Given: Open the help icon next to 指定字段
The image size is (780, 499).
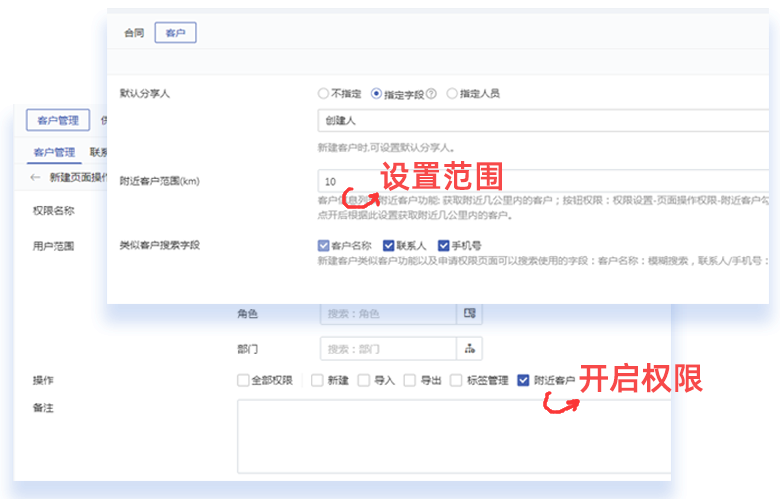Looking at the screenshot, I should pyautogui.click(x=431, y=94).
